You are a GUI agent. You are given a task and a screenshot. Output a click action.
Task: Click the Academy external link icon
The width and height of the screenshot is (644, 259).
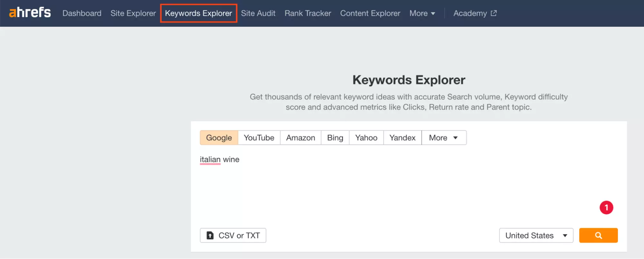click(494, 13)
